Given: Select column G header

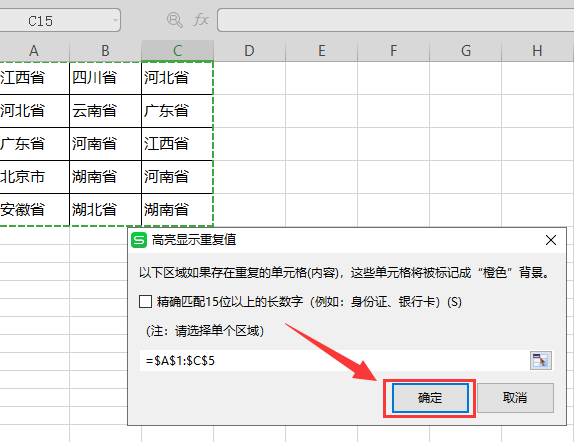Looking at the screenshot, I should click(x=466, y=51).
